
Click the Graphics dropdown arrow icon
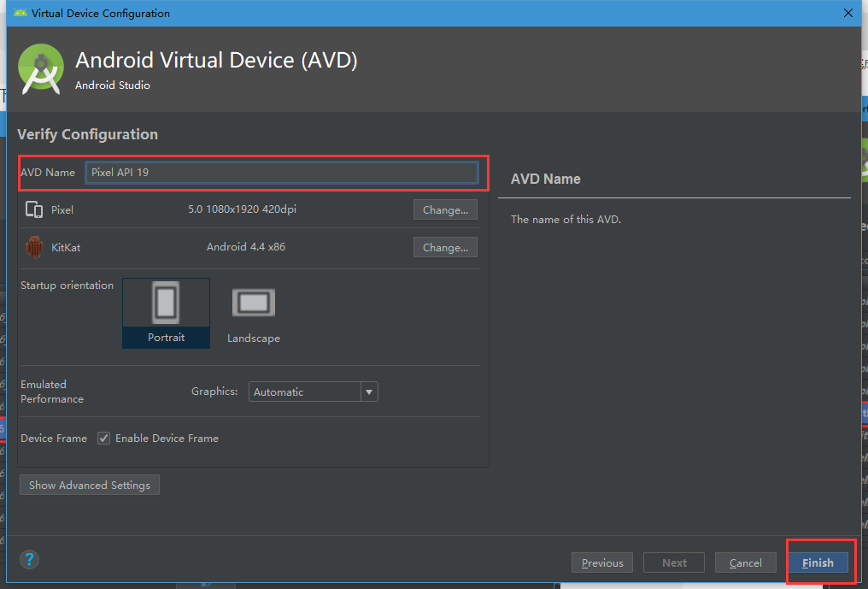point(368,392)
